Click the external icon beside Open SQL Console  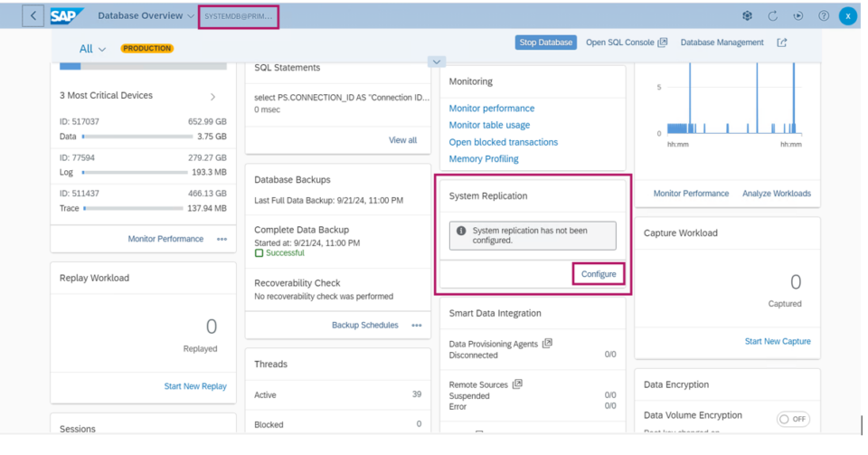663,43
